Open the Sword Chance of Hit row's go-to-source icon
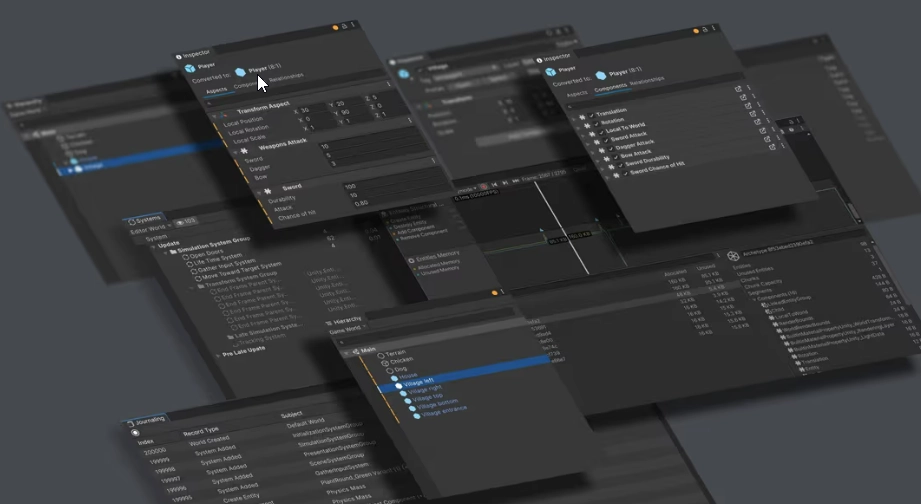Screen dimensions: 921x504 [772, 147]
